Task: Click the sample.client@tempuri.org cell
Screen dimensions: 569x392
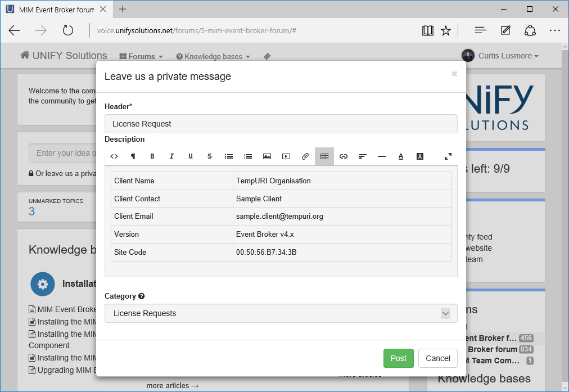Action: pos(342,217)
